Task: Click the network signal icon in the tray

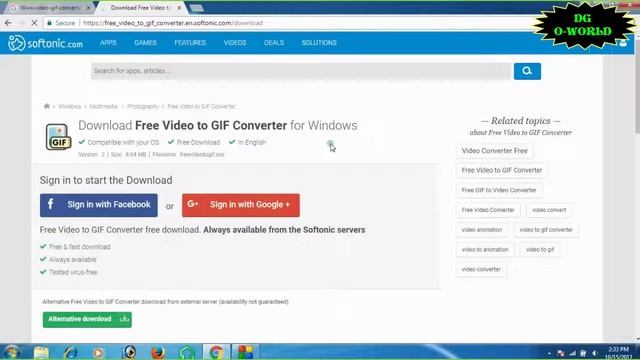Action: click(x=573, y=353)
